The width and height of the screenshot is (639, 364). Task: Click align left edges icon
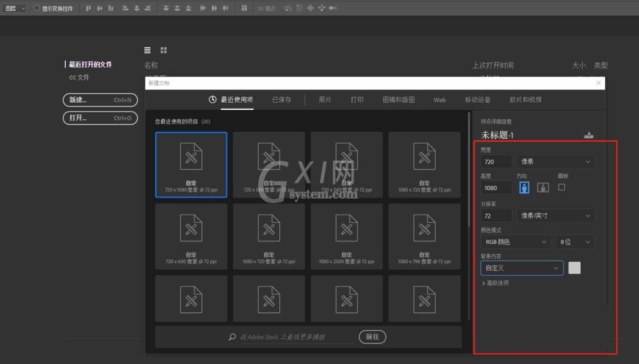coord(125,8)
